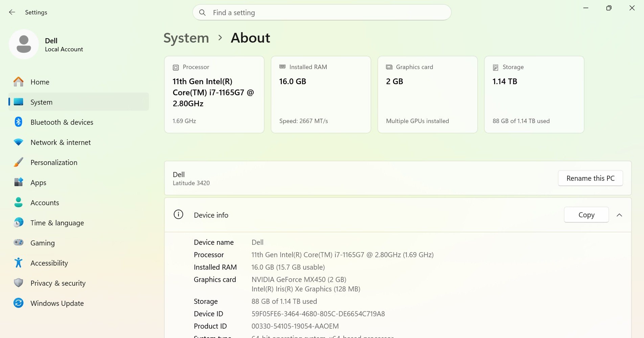This screenshot has width=644, height=338.
Task: Click the Accounts person icon
Action: 19,202
